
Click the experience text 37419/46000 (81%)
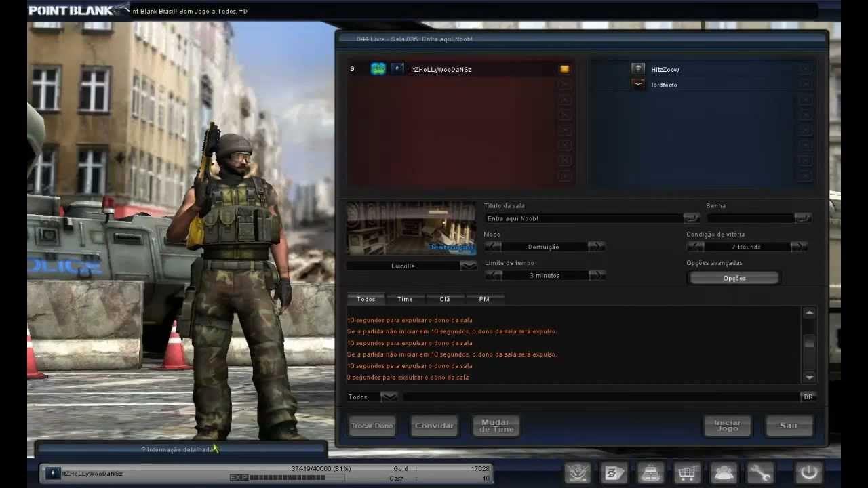point(321,468)
